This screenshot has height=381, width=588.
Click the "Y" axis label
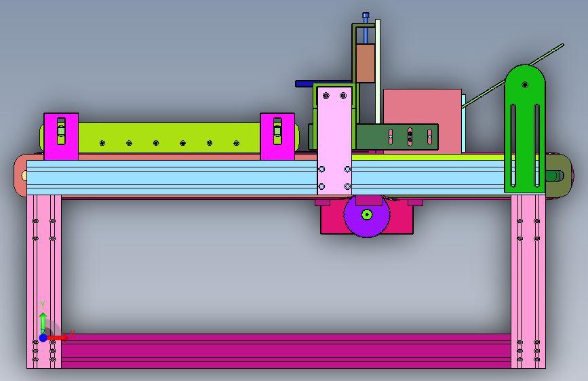tap(43, 305)
